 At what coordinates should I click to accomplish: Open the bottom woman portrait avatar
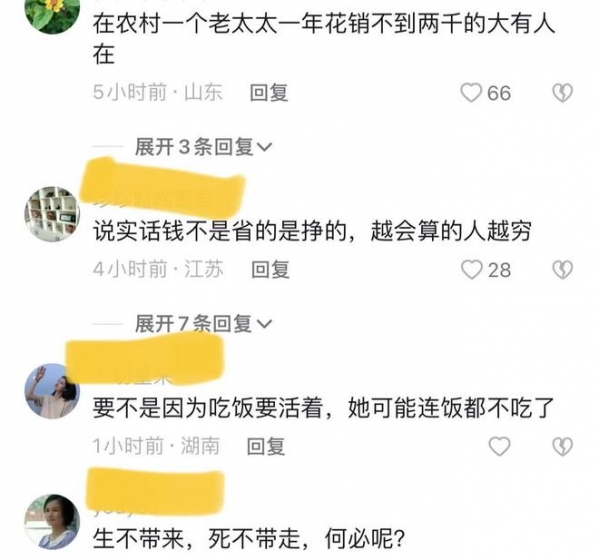(52, 522)
